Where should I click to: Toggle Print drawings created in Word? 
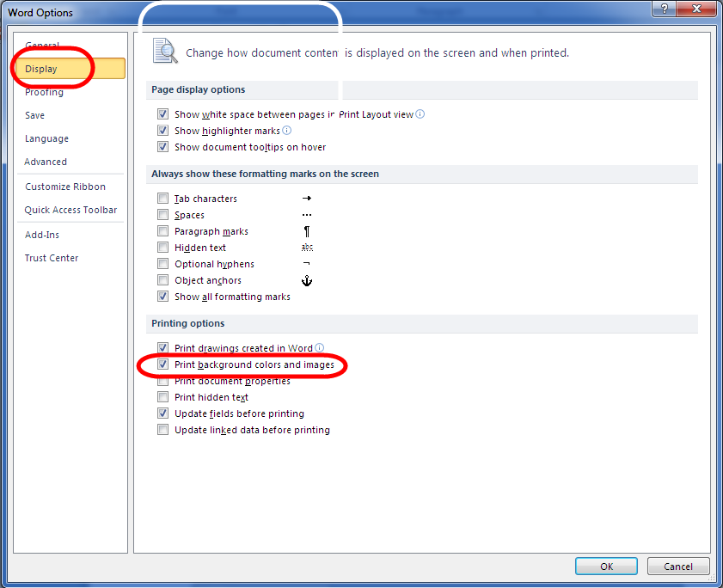coord(162,347)
